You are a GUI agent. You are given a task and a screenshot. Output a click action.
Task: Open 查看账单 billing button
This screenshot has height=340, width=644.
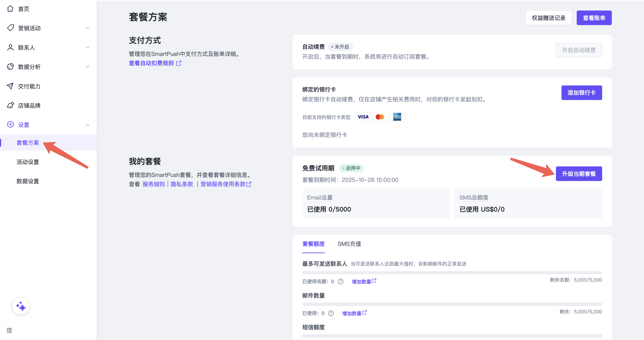tap(594, 17)
